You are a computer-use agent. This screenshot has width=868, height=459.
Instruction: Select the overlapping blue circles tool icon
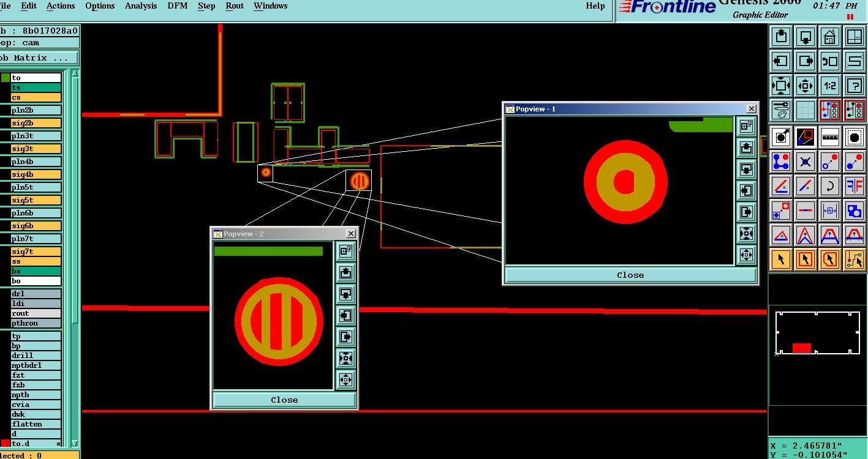tap(855, 211)
